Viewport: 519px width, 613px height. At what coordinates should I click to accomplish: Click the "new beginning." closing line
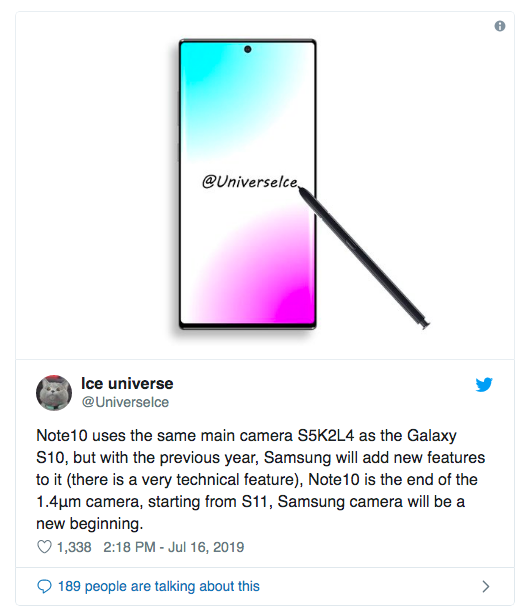click(89, 523)
